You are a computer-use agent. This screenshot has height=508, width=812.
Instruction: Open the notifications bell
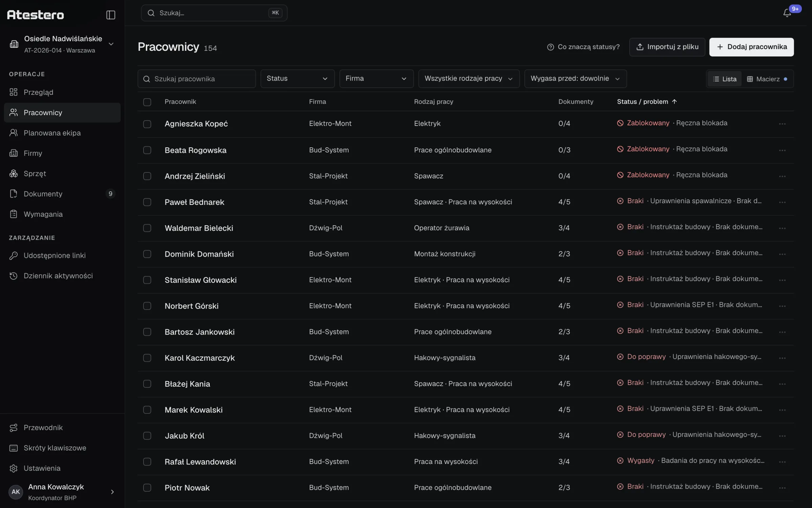[787, 13]
